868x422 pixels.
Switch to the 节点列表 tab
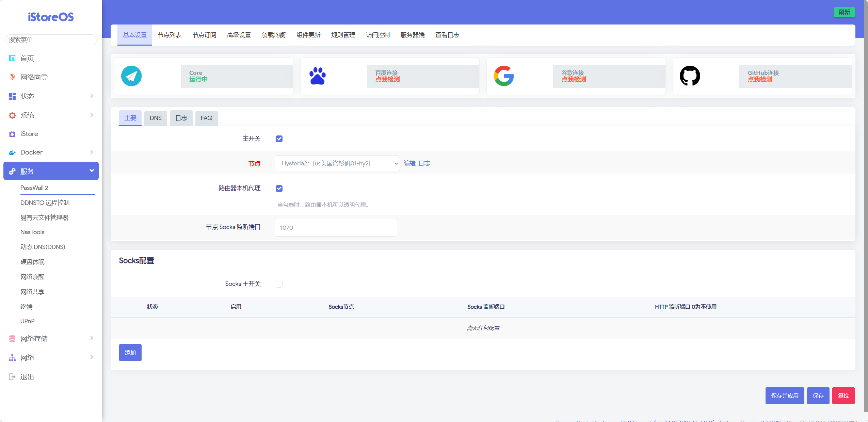click(x=170, y=35)
